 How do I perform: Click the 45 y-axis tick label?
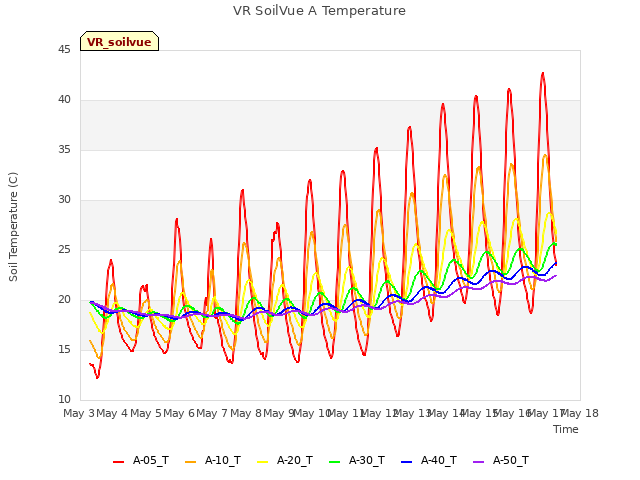[64, 49]
